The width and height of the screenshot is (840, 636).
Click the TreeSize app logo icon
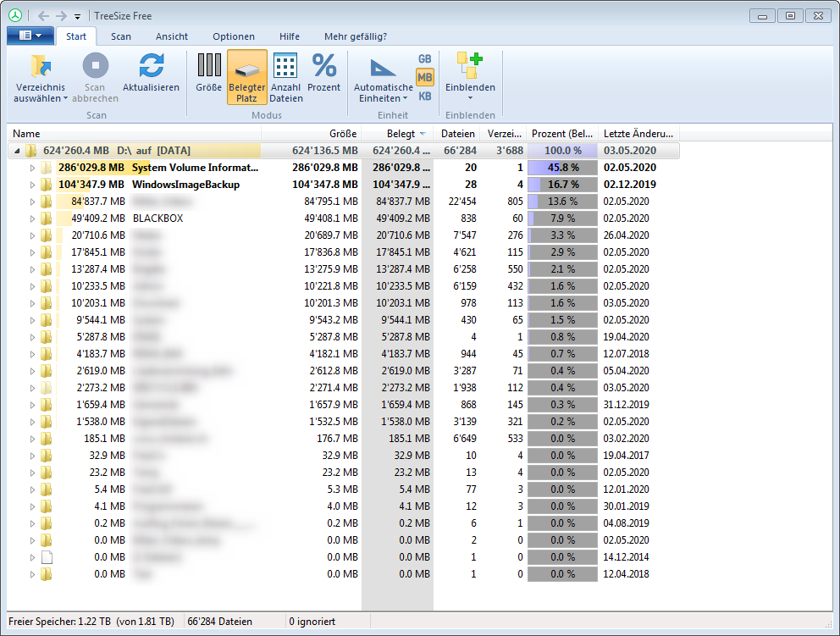point(15,15)
